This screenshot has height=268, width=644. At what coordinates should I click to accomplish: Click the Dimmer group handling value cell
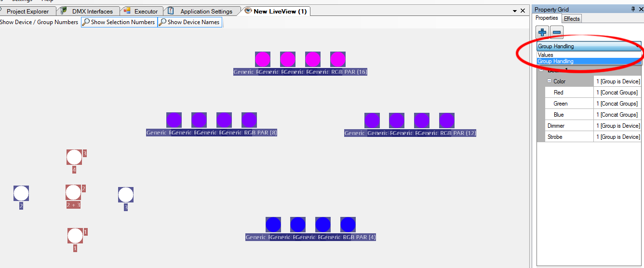617,126
